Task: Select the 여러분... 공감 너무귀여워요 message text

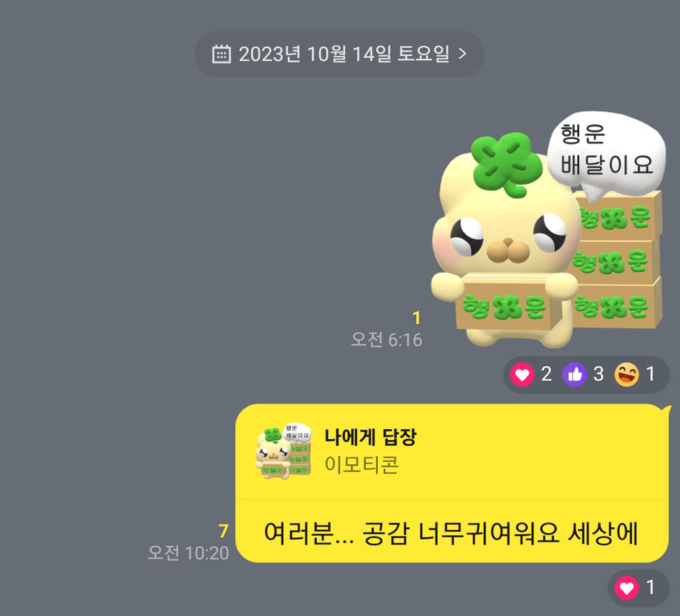Action: coord(451,533)
